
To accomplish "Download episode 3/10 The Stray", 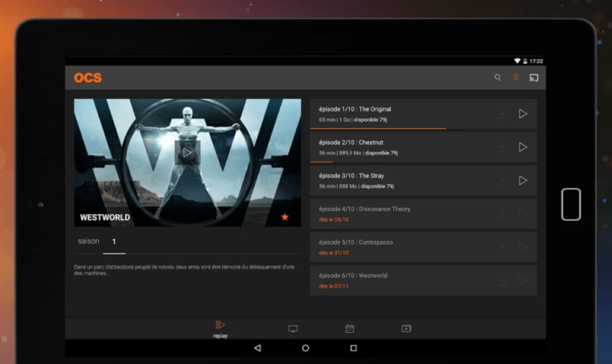I will pyautogui.click(x=502, y=181).
